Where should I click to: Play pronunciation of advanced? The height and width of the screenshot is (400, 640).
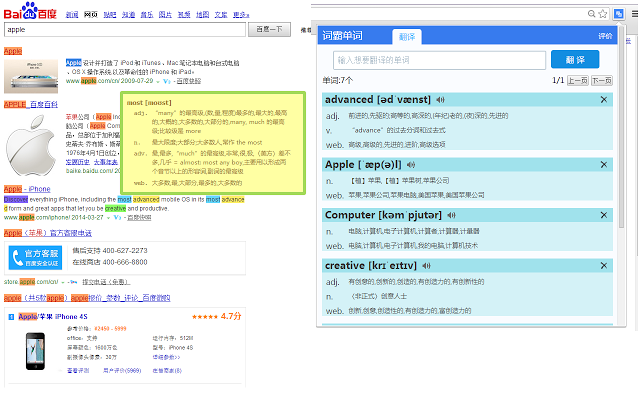pos(440,100)
